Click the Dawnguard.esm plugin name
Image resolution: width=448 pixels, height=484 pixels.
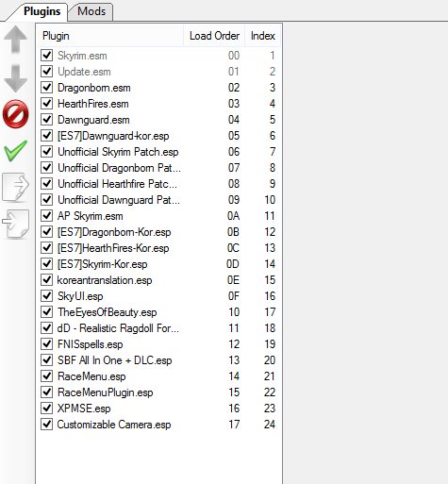pyautogui.click(x=93, y=120)
